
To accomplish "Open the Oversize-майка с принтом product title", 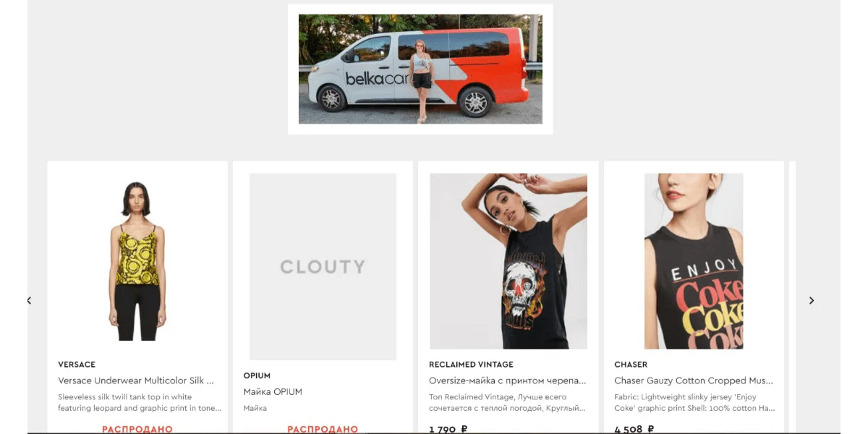I will click(508, 380).
